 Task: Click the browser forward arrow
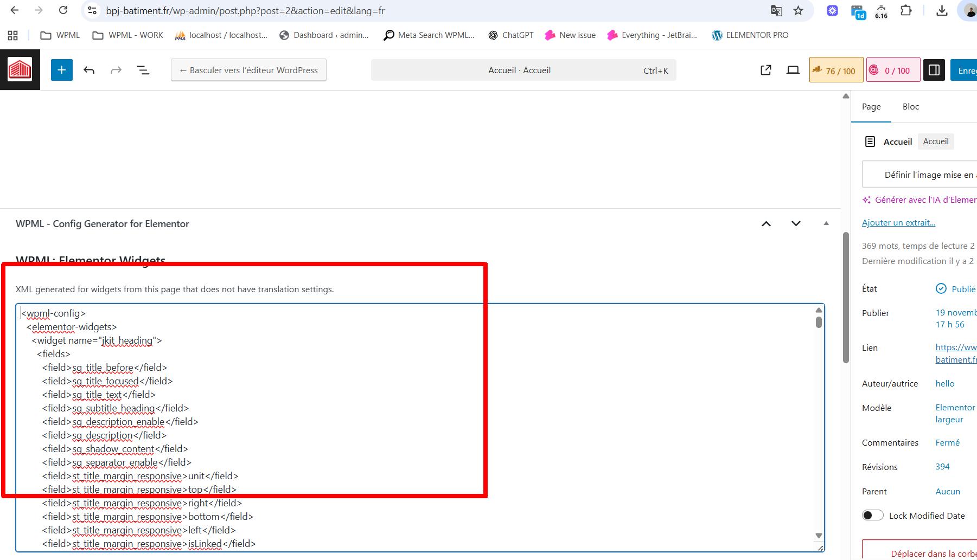pos(39,10)
